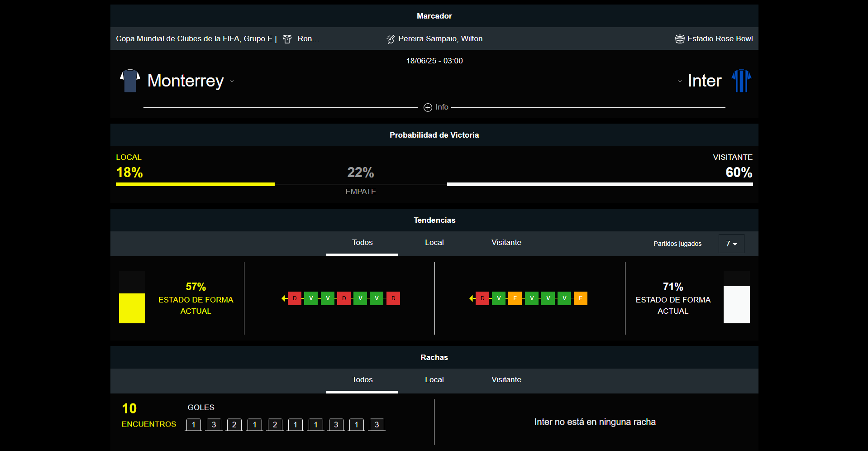Switch to the Visitante tab under Rachas
Screen dimensions: 868x451
506,380
